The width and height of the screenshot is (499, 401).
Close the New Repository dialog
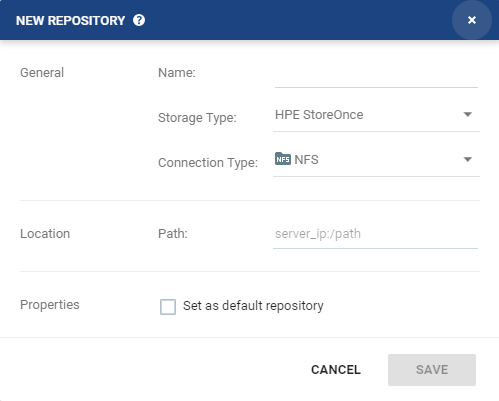pyautogui.click(x=472, y=20)
